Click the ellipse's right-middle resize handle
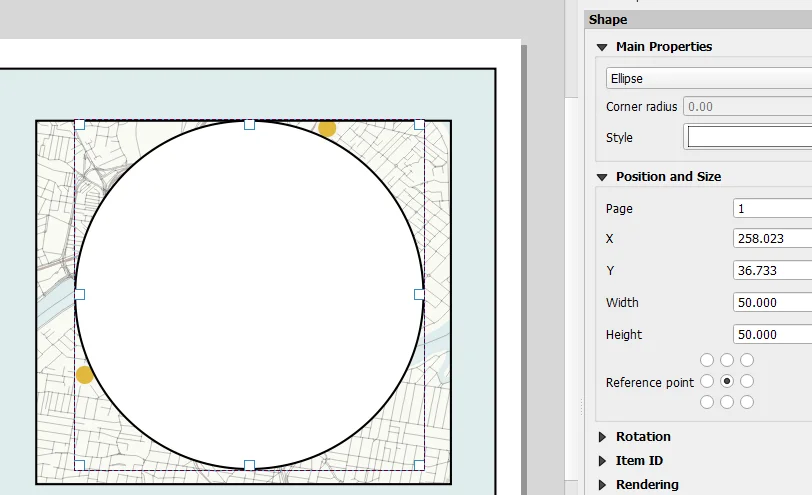 (419, 295)
